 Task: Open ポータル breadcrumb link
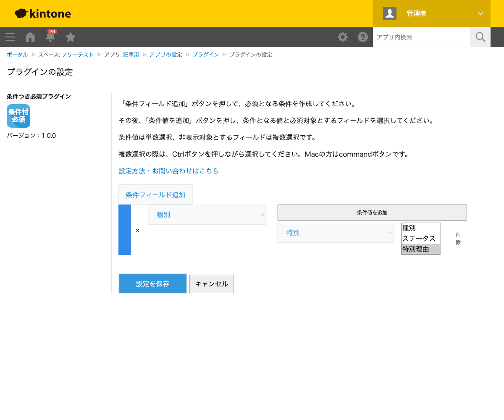(x=17, y=55)
